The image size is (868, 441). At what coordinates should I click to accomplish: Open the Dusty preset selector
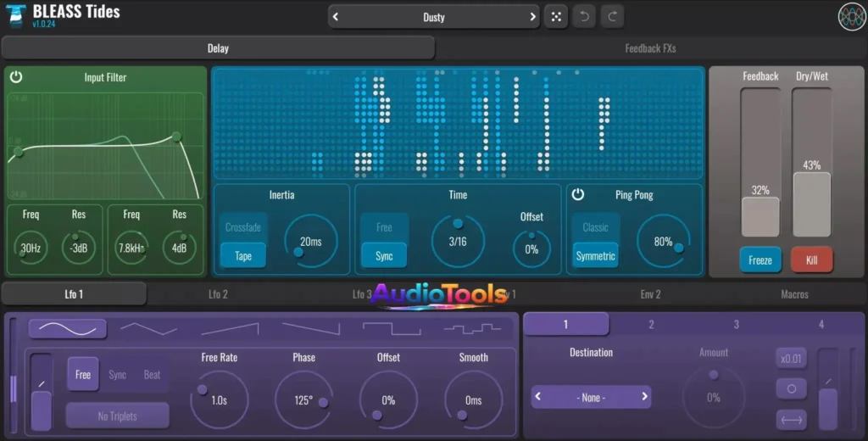coord(434,17)
